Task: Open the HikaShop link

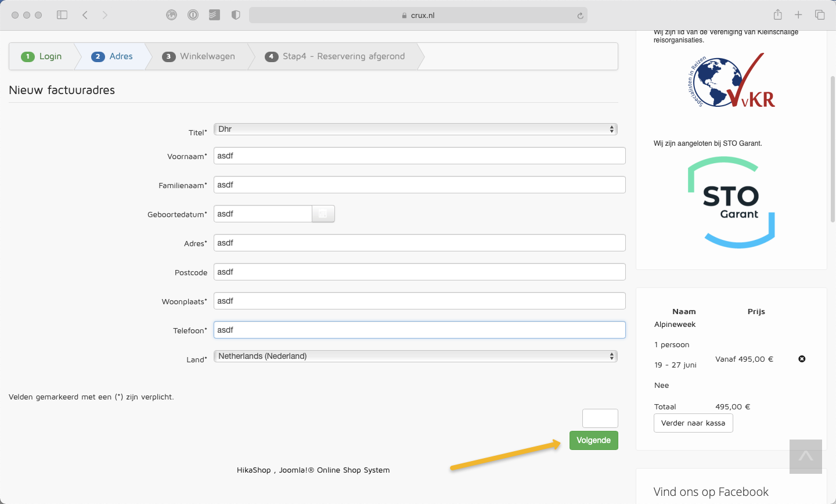Action: [254, 470]
